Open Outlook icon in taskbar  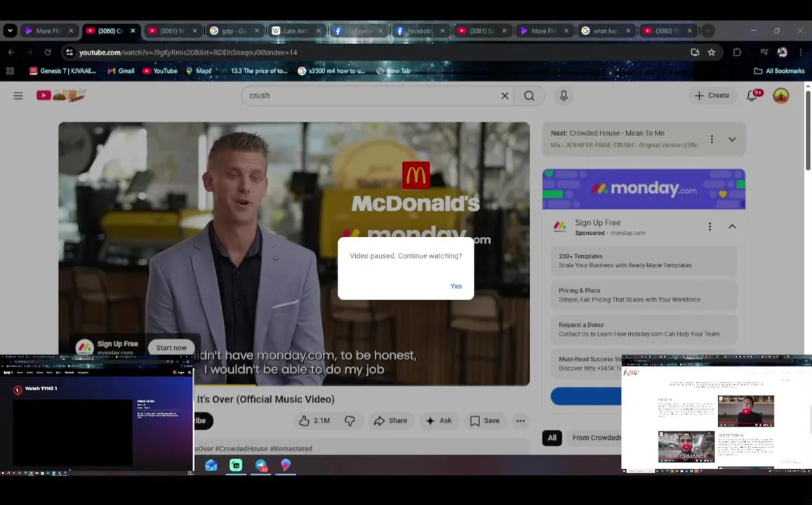point(211,465)
